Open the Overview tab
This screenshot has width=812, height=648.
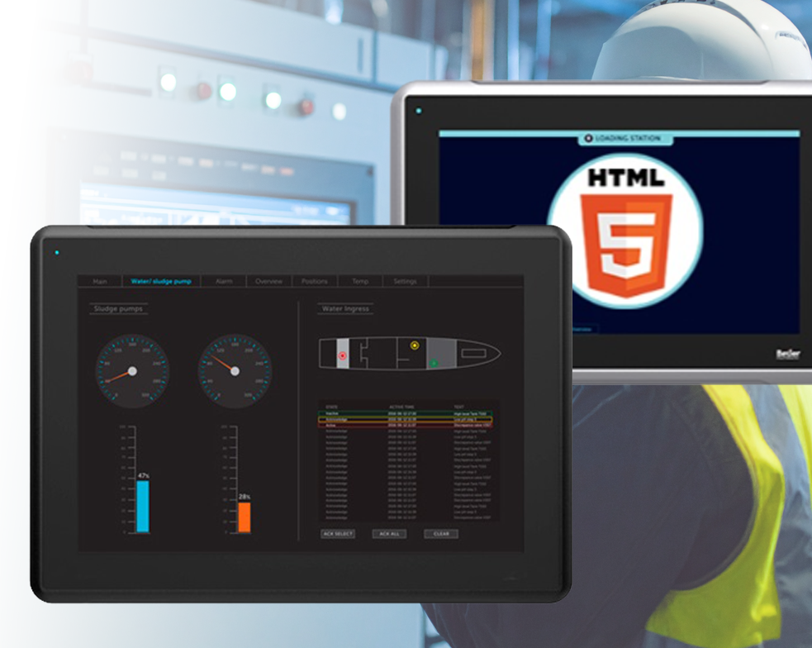[x=268, y=281]
